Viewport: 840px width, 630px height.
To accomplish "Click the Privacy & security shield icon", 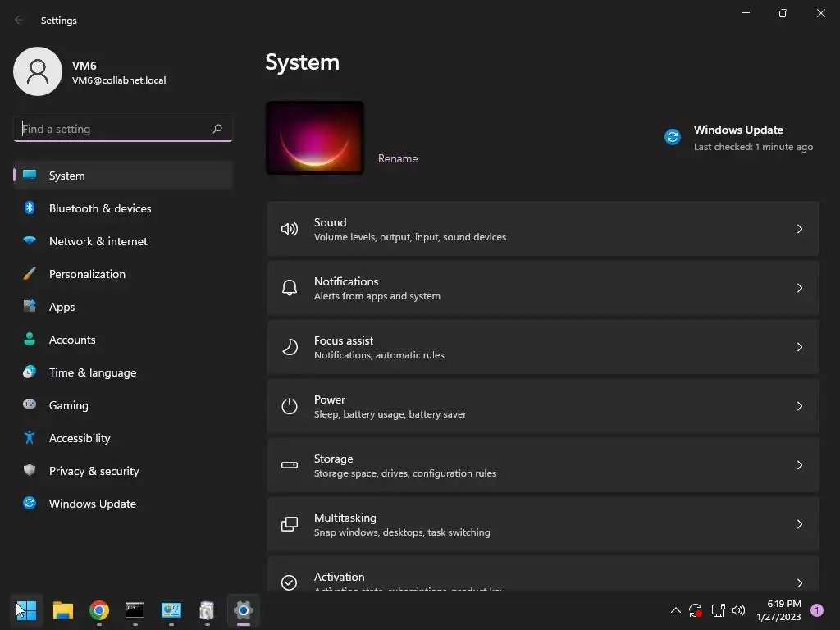I will pyautogui.click(x=30, y=470).
